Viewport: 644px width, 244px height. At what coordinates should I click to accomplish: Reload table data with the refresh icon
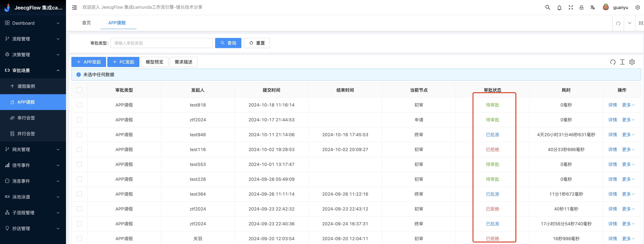coord(613,62)
